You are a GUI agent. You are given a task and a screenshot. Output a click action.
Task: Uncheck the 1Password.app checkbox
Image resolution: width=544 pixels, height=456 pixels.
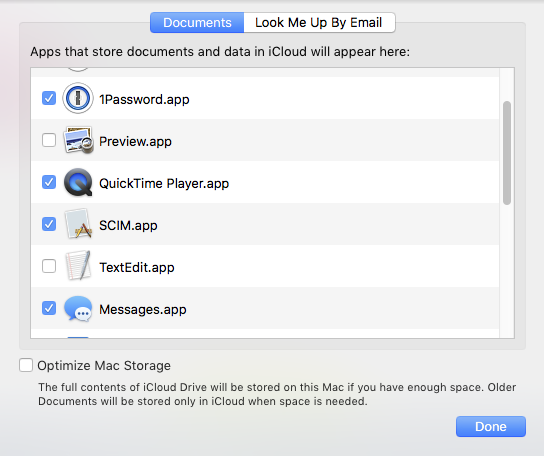pyautogui.click(x=49, y=98)
